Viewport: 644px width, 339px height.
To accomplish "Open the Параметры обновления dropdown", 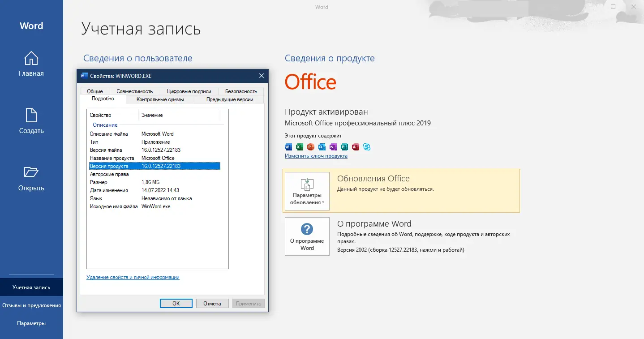I will pos(307,191).
